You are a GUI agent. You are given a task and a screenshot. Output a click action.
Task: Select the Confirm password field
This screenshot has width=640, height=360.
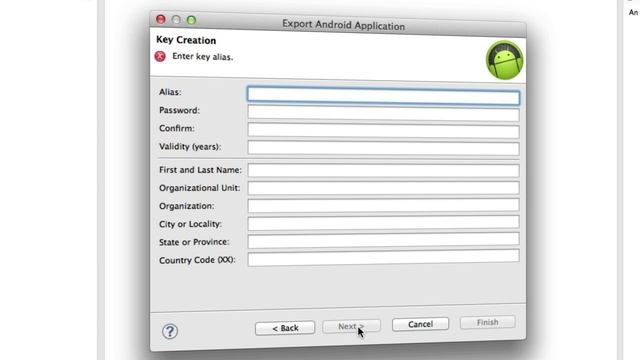click(383, 131)
